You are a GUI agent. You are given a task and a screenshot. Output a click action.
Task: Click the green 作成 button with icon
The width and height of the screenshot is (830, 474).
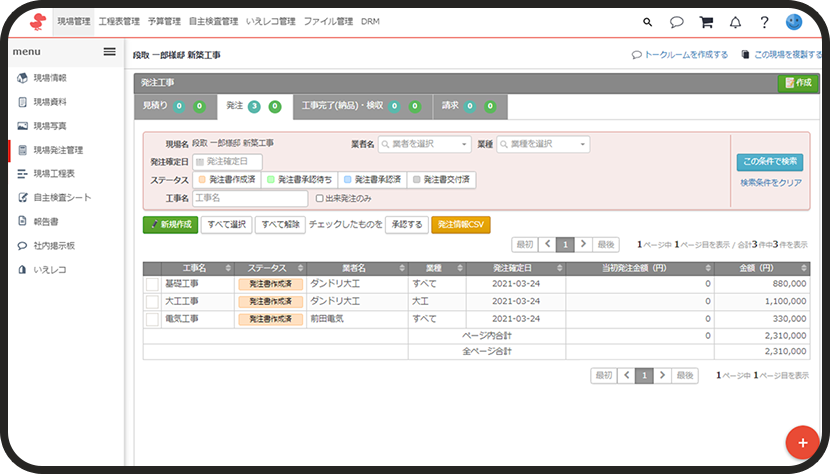pyautogui.click(x=798, y=83)
